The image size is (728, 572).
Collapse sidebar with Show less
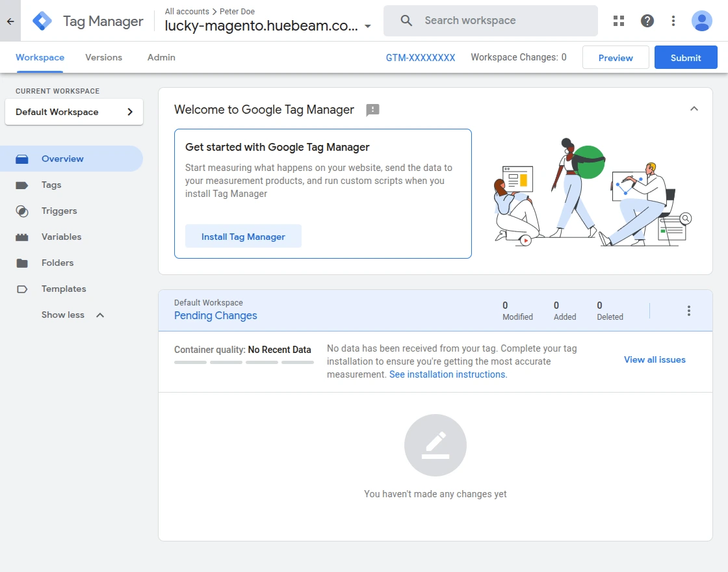pos(73,315)
